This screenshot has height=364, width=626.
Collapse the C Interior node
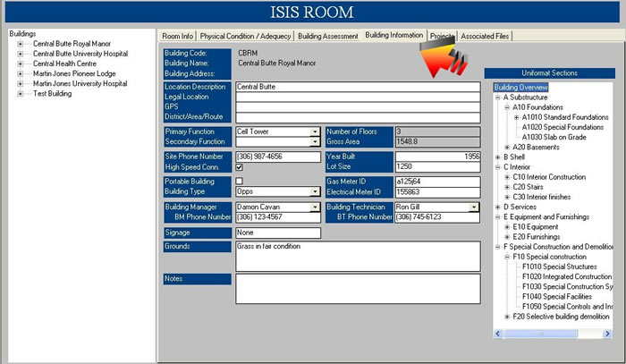[x=498, y=167]
